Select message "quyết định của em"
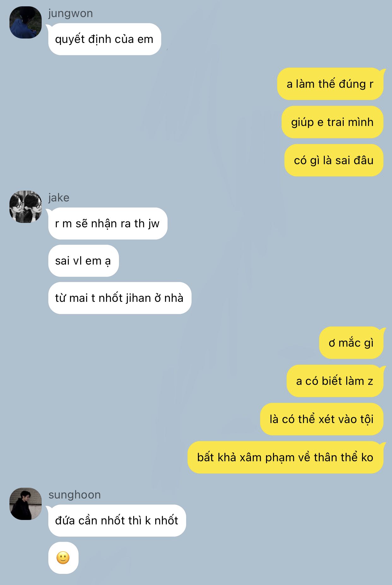Screen dimensions: 392x585 104,39
